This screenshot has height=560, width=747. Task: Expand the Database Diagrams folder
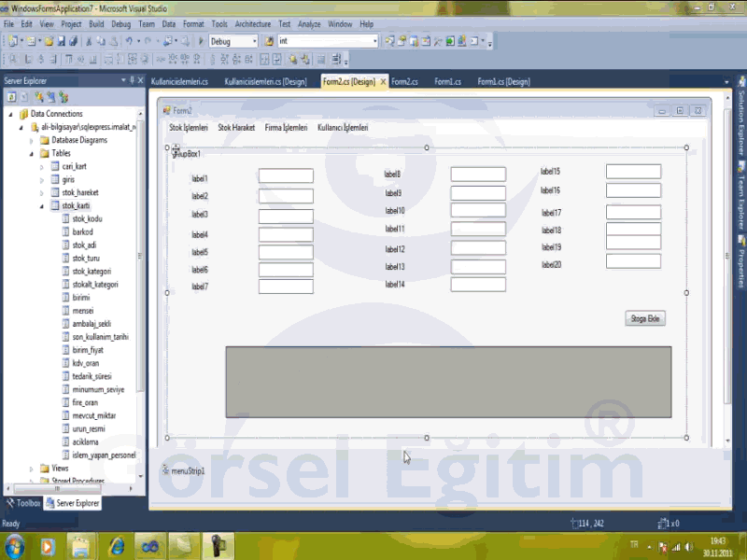(32, 141)
